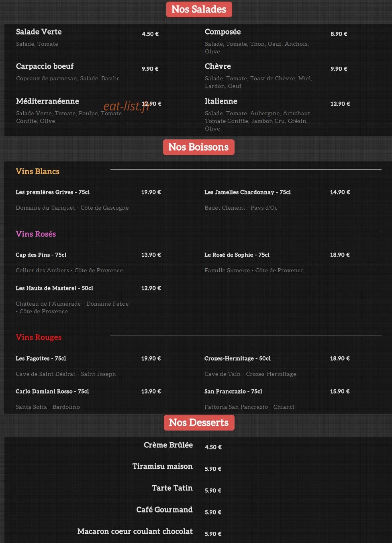
Task: Select Les premières Grives wine entry
Action: 53,192
